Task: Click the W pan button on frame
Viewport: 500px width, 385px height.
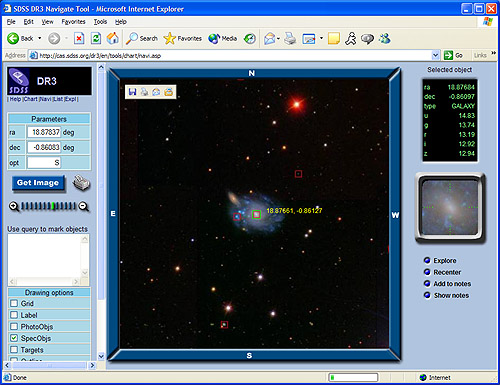Action: pyautogui.click(x=395, y=215)
